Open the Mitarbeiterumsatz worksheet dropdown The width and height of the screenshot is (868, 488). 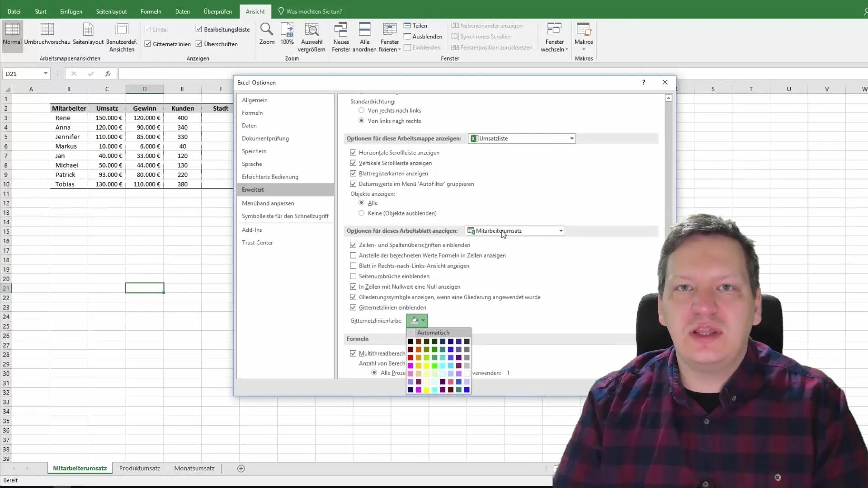561,231
